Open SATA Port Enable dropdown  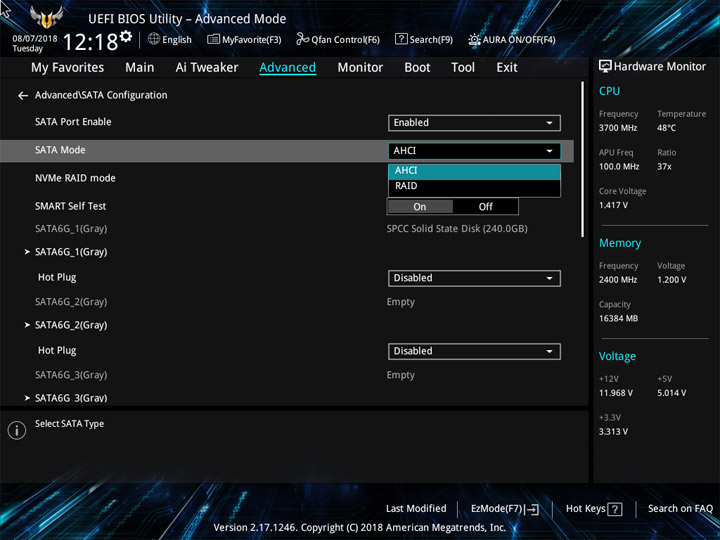474,123
